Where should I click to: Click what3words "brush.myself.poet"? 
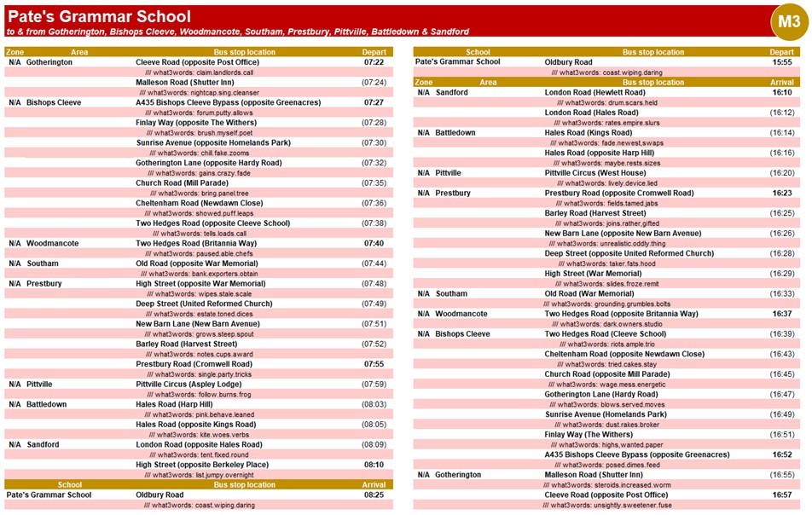tap(225, 133)
